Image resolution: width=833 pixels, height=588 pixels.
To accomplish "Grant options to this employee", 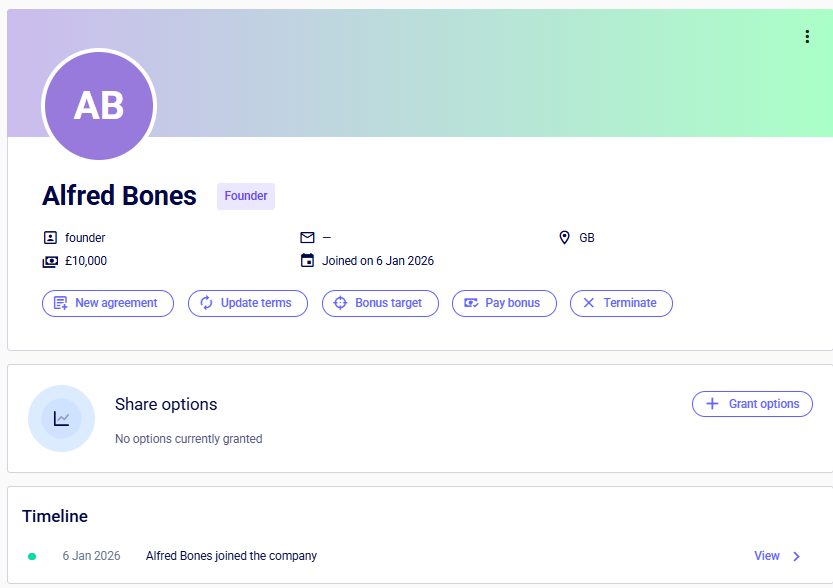I will [x=752, y=404].
